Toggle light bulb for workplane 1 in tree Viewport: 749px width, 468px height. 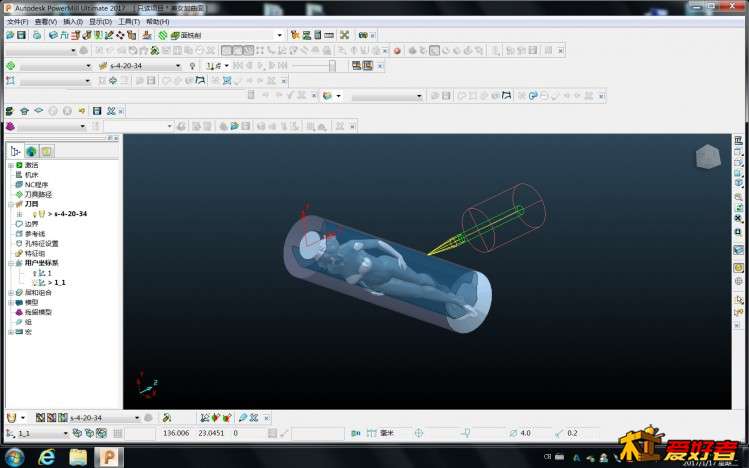coord(34,273)
